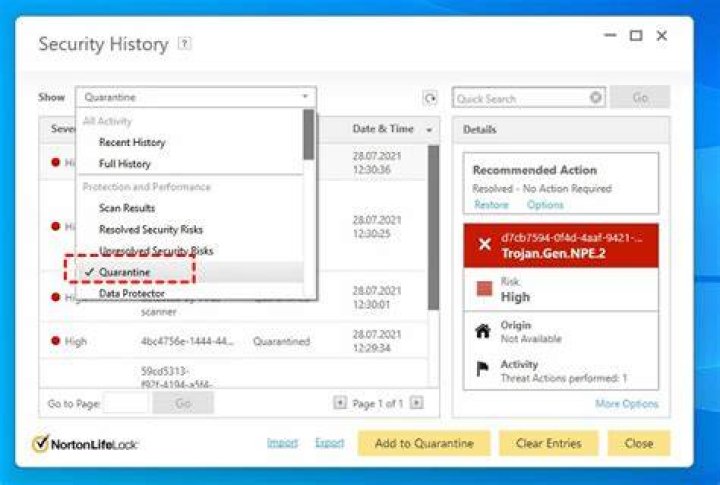Open the help icon next to Security History
This screenshot has width=720, height=485.
(x=185, y=44)
